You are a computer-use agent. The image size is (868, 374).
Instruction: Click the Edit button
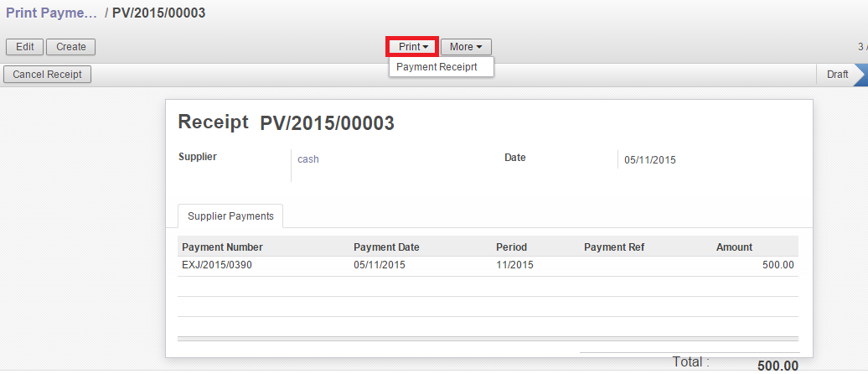(x=25, y=47)
